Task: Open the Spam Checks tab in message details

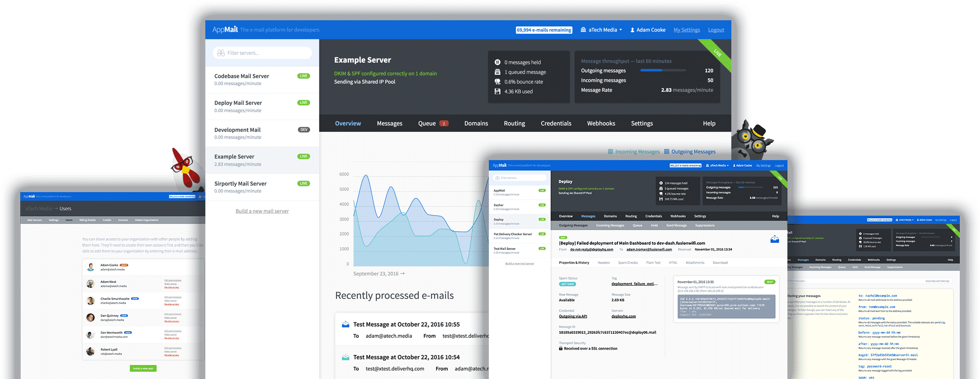Action: (x=628, y=263)
